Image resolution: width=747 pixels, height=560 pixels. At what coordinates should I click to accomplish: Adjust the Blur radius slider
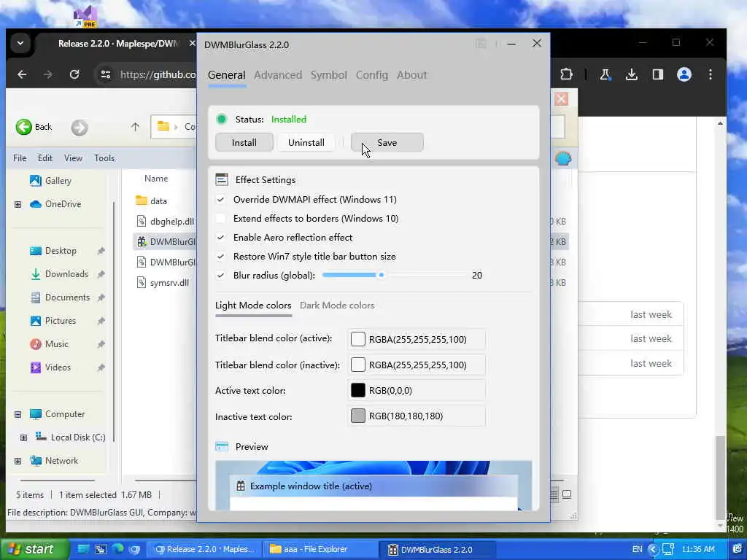pos(395,275)
